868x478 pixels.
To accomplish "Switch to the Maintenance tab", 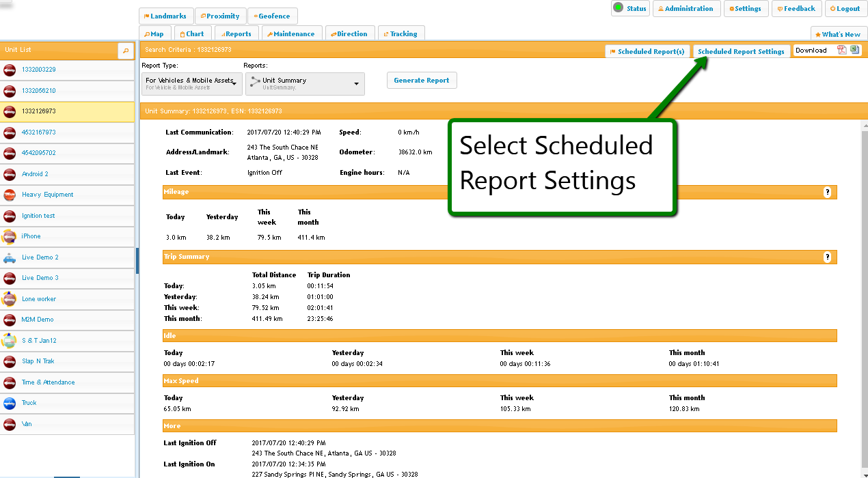I will (290, 34).
